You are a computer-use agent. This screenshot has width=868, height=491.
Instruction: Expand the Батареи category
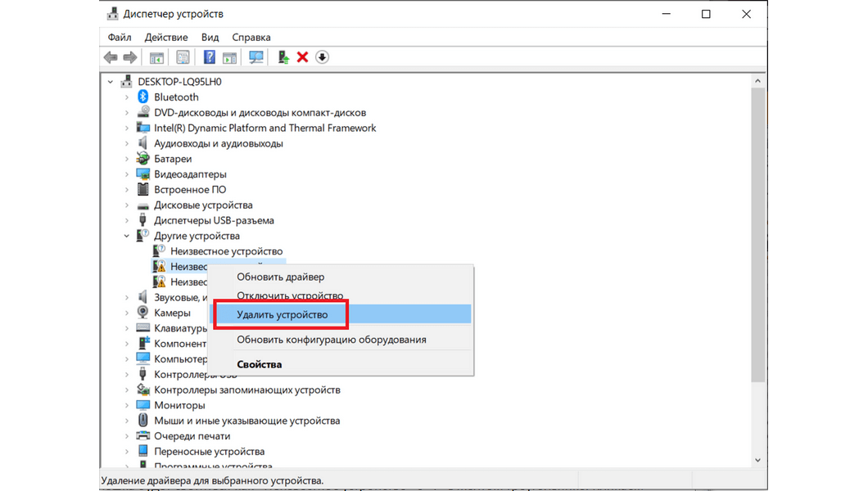pyautogui.click(x=126, y=160)
